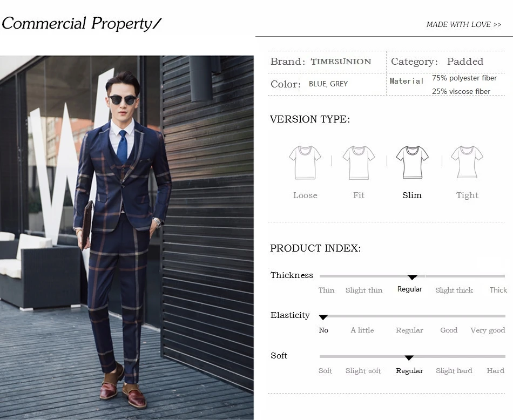The height and width of the screenshot is (420, 513).
Task: Click the Commercial Property heading
Action: (x=82, y=23)
